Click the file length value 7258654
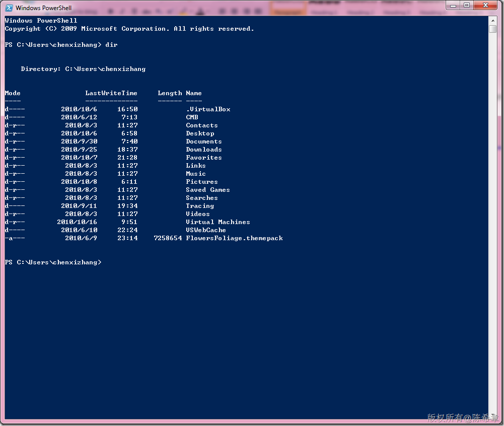Viewport: 504px width, 426px height. pyautogui.click(x=168, y=238)
